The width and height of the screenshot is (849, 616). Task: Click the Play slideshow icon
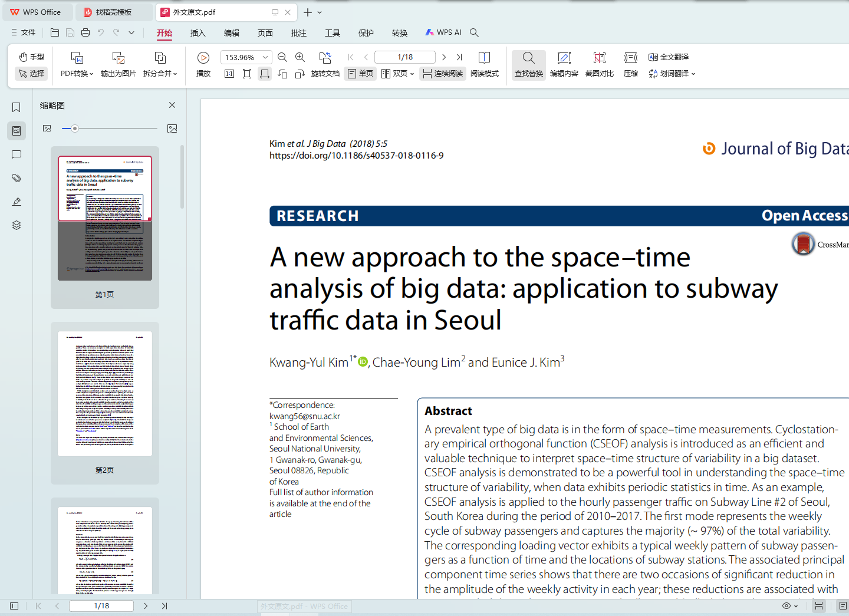(x=203, y=58)
